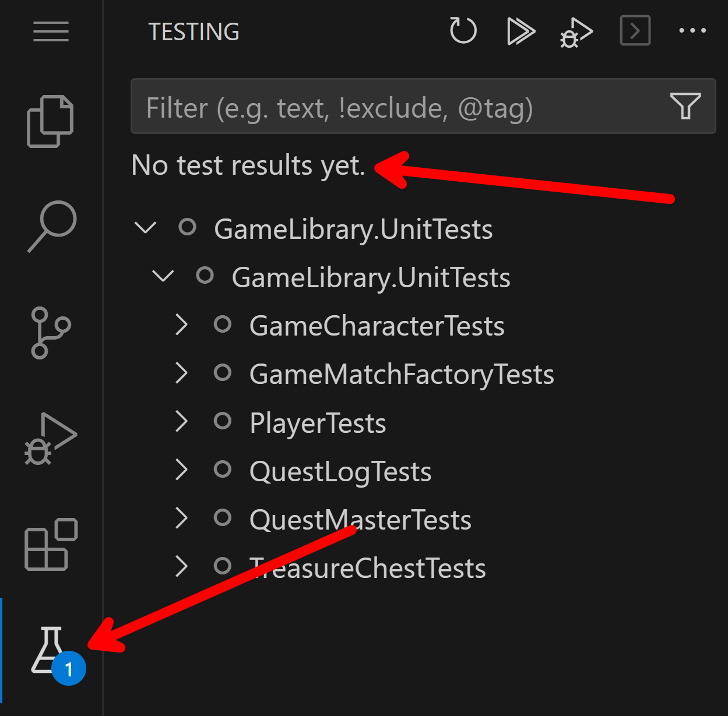Select the PlayerTests tree item
The height and width of the screenshot is (716, 728).
(x=318, y=422)
